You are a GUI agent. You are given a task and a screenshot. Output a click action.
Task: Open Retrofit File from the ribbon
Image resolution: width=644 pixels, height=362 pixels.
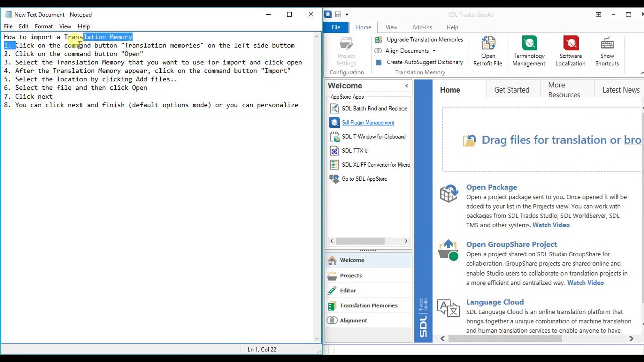488,51
